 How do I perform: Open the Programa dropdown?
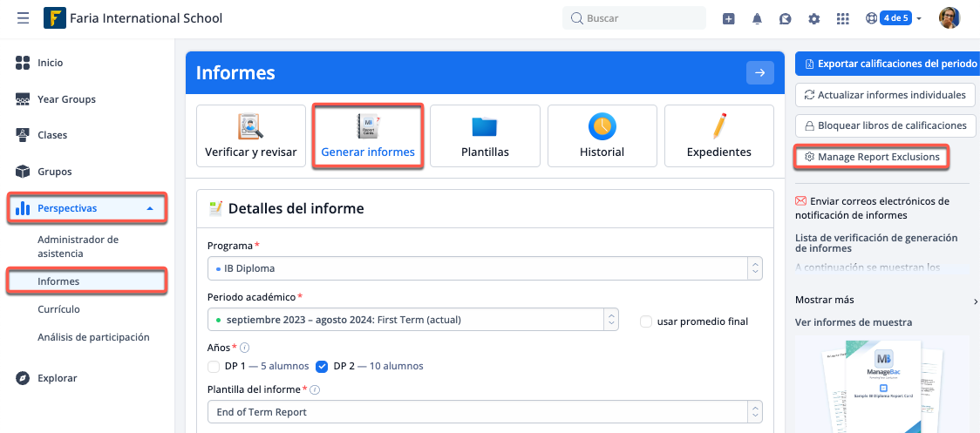click(485, 268)
